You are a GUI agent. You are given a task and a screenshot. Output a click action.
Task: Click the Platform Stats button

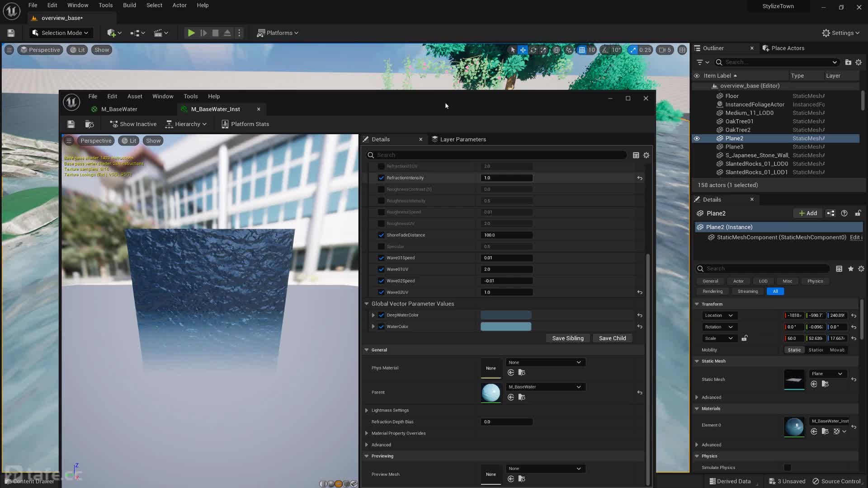click(245, 124)
